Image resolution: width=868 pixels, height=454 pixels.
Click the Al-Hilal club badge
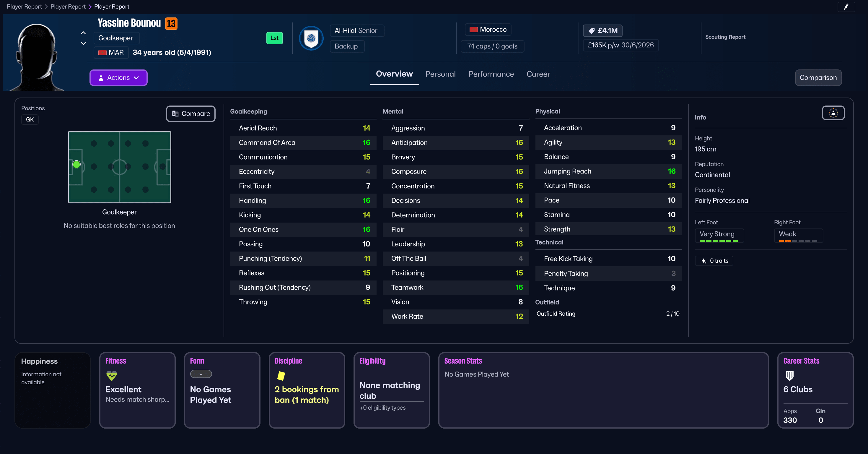pos(311,38)
